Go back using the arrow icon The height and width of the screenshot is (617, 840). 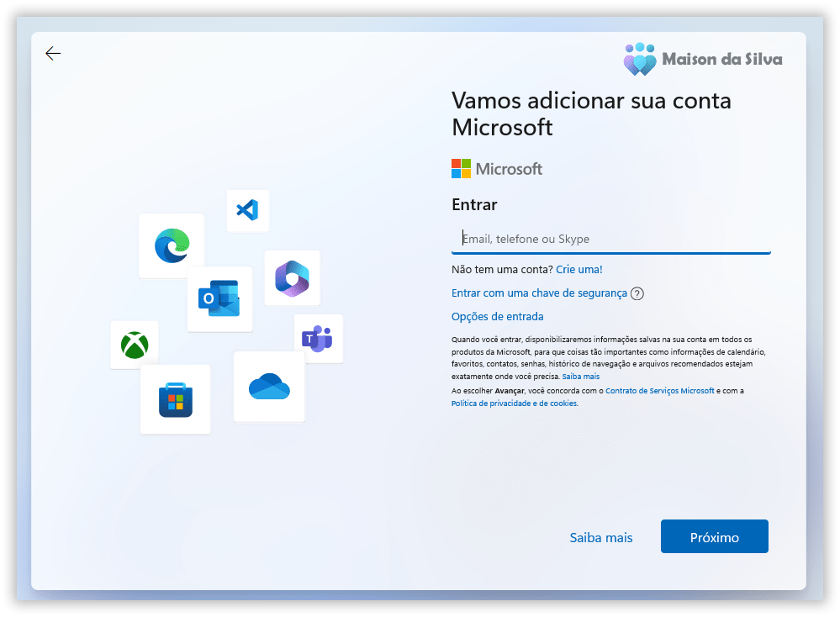pos(53,54)
